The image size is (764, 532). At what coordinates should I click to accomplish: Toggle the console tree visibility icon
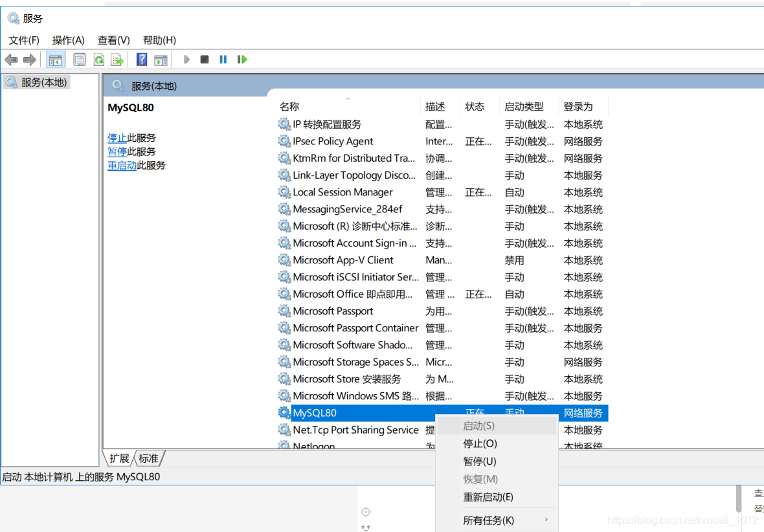click(x=55, y=59)
